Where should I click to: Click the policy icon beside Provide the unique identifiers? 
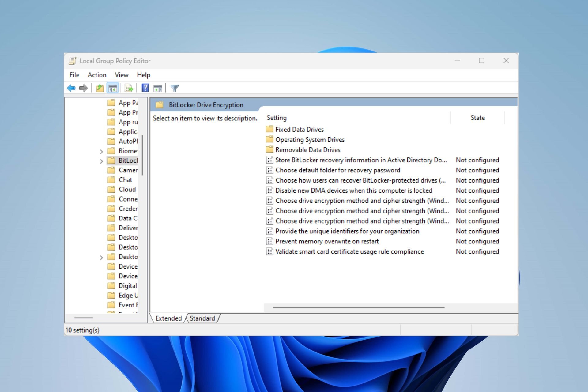tap(269, 231)
